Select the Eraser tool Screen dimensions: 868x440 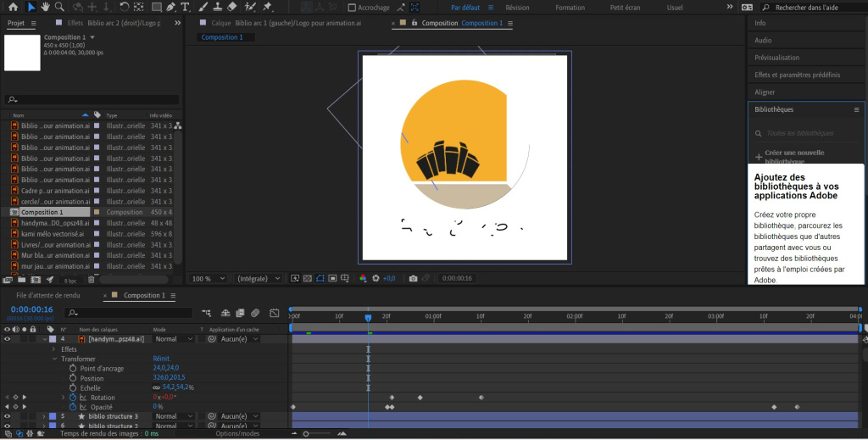pyautogui.click(x=232, y=7)
